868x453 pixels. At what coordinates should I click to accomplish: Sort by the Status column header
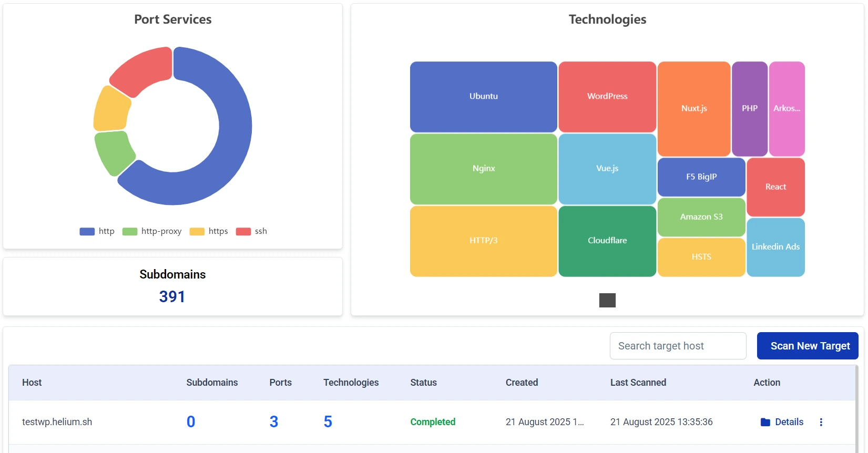(423, 383)
